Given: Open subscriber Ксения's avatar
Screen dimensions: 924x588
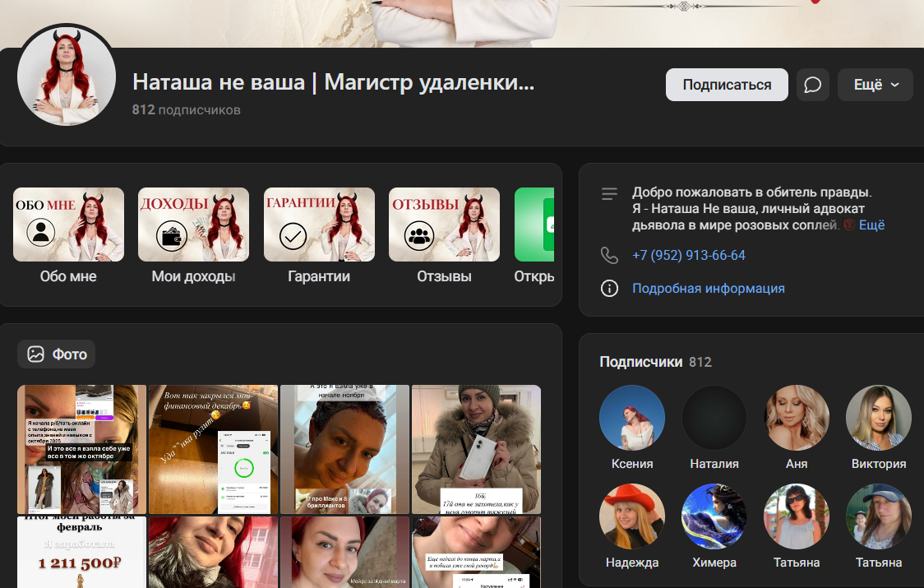Looking at the screenshot, I should 631,418.
